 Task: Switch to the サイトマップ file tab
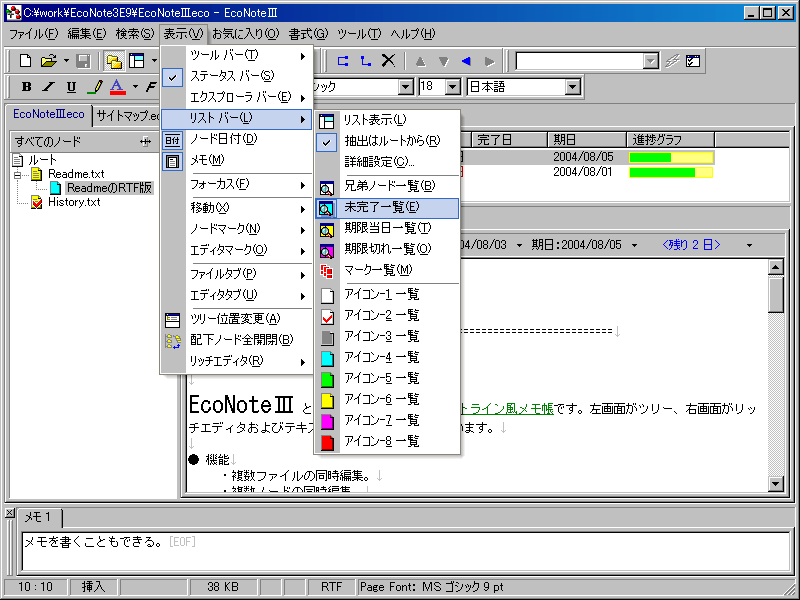(x=128, y=116)
